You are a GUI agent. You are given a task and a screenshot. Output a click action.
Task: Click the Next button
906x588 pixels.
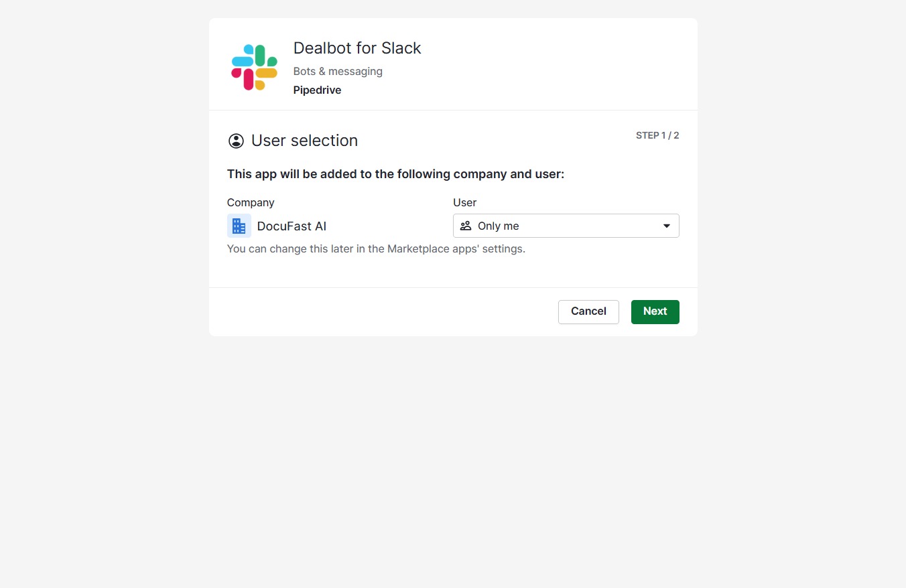coord(655,311)
